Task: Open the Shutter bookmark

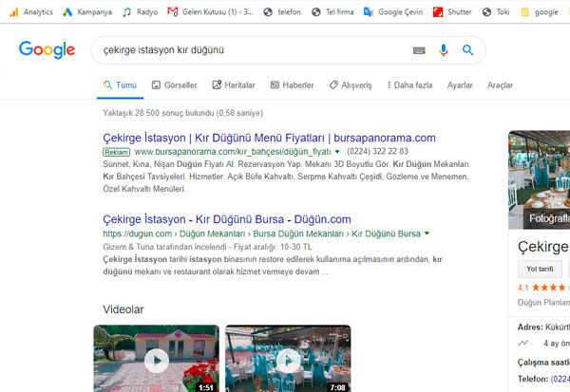Action: [x=452, y=12]
